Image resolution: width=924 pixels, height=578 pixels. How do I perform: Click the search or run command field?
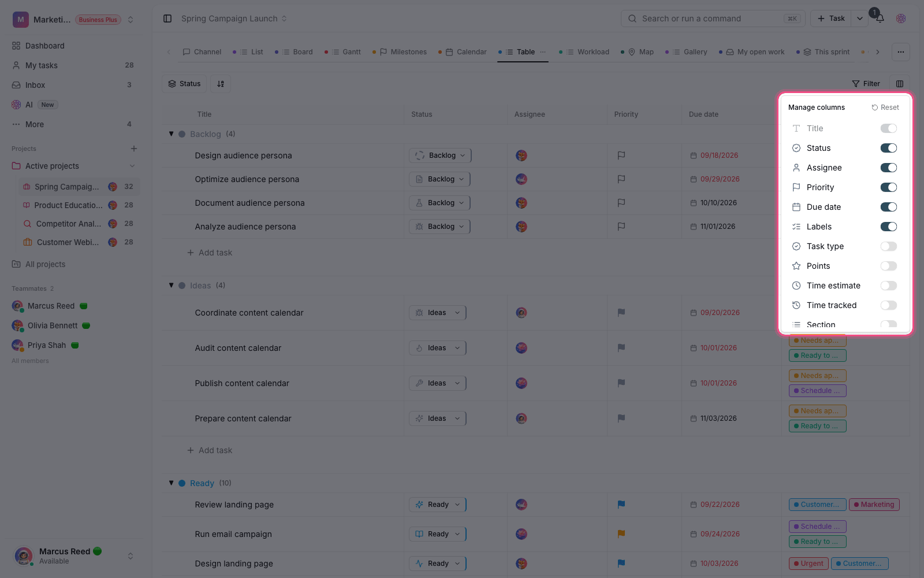(x=713, y=18)
